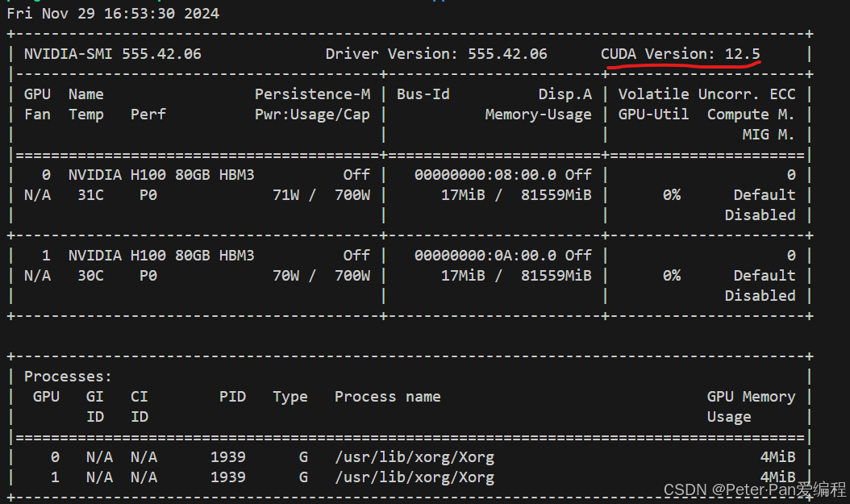Click GPU 0 "P0" performance state
The width and height of the screenshot is (850, 504).
click(x=148, y=195)
